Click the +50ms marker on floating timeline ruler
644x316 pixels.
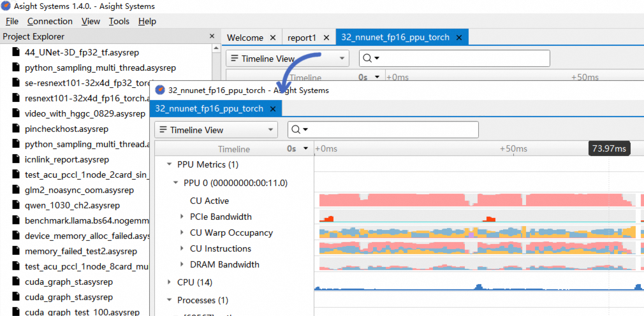point(513,148)
